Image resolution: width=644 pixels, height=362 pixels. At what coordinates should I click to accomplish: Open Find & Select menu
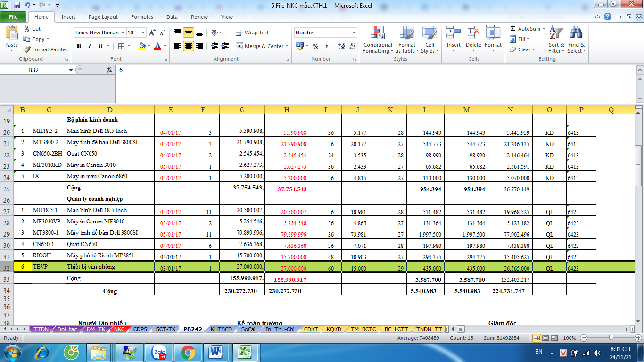(x=576, y=40)
